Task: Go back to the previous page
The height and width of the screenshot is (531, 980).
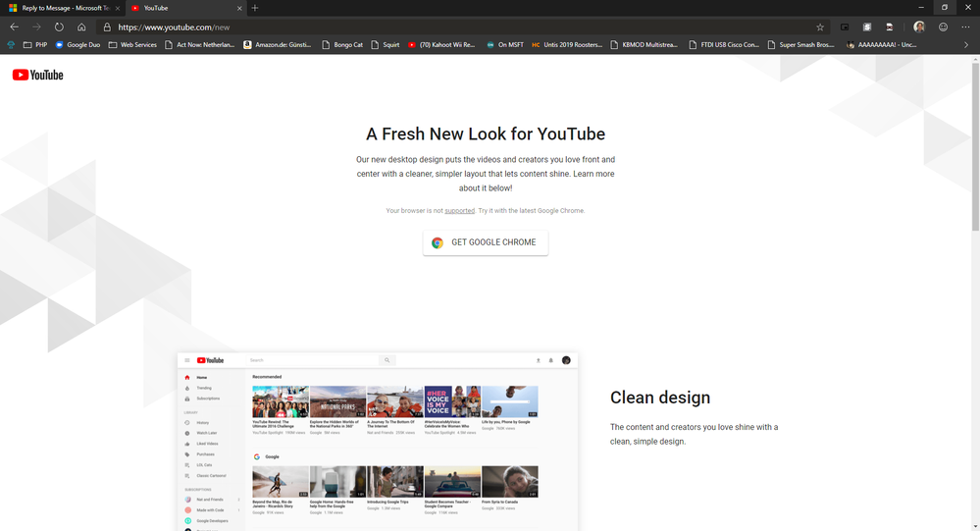Action: 14,27
